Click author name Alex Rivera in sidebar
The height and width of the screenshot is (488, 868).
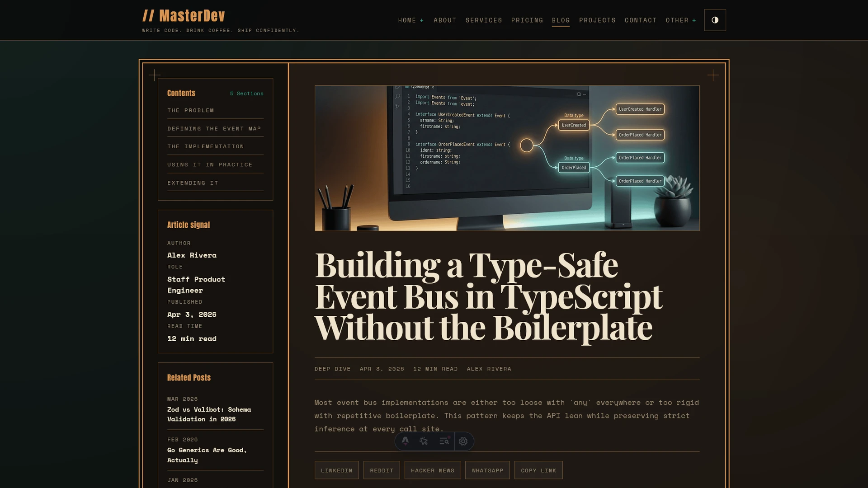[x=192, y=255]
